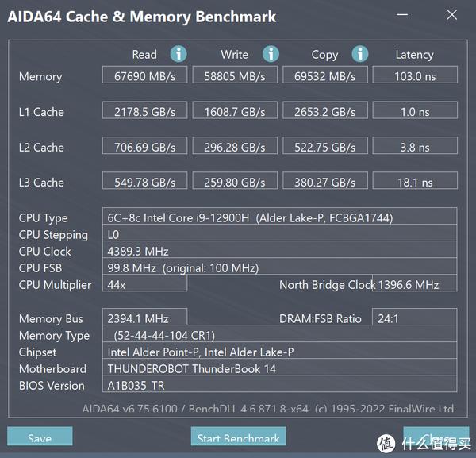Click the Read column info icon
476x458 pixels.
pos(178,54)
